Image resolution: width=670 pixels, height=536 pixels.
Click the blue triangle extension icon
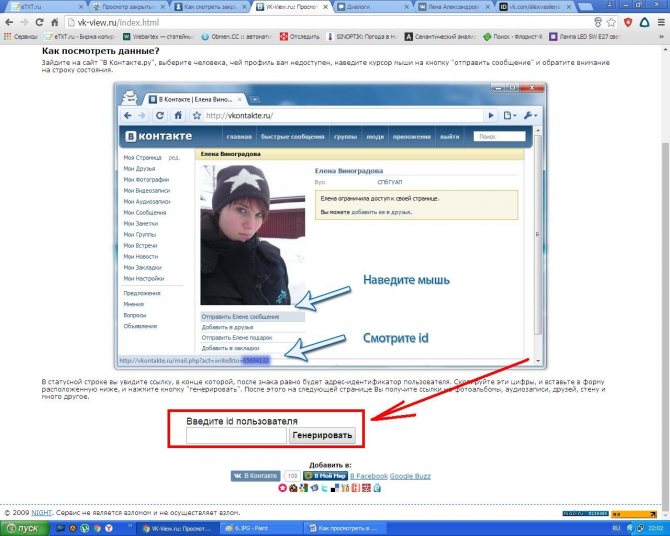(x=644, y=22)
